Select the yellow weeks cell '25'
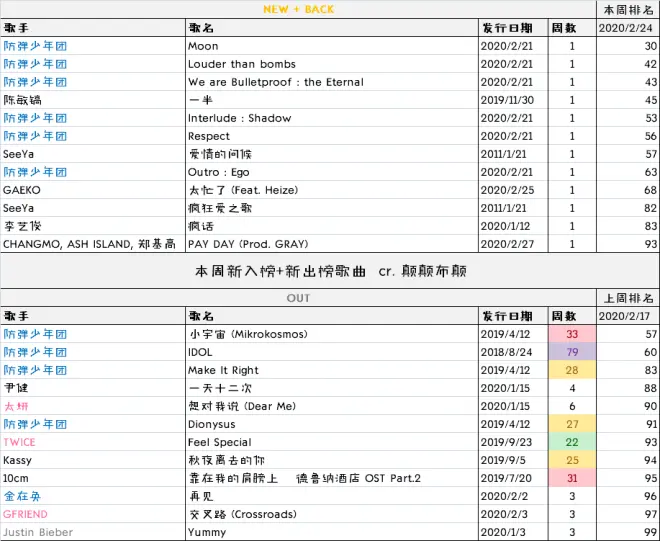The width and height of the screenshot is (660, 541). click(572, 460)
